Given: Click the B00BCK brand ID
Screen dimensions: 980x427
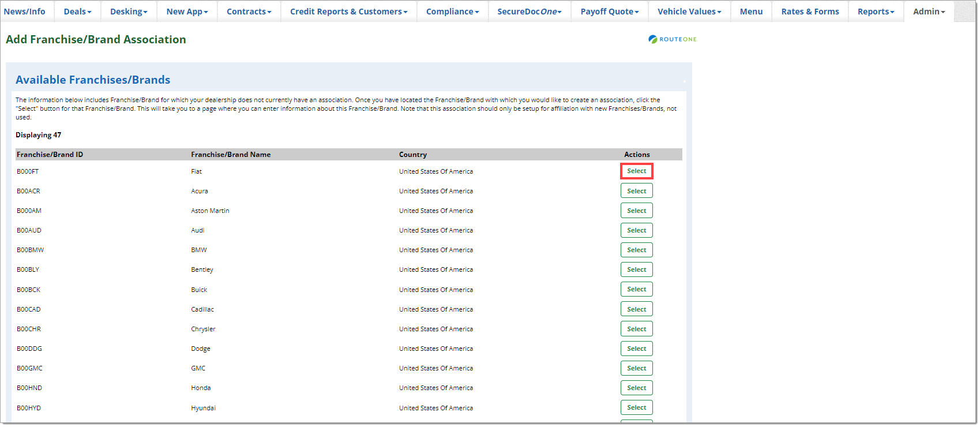Looking at the screenshot, I should [x=28, y=290].
